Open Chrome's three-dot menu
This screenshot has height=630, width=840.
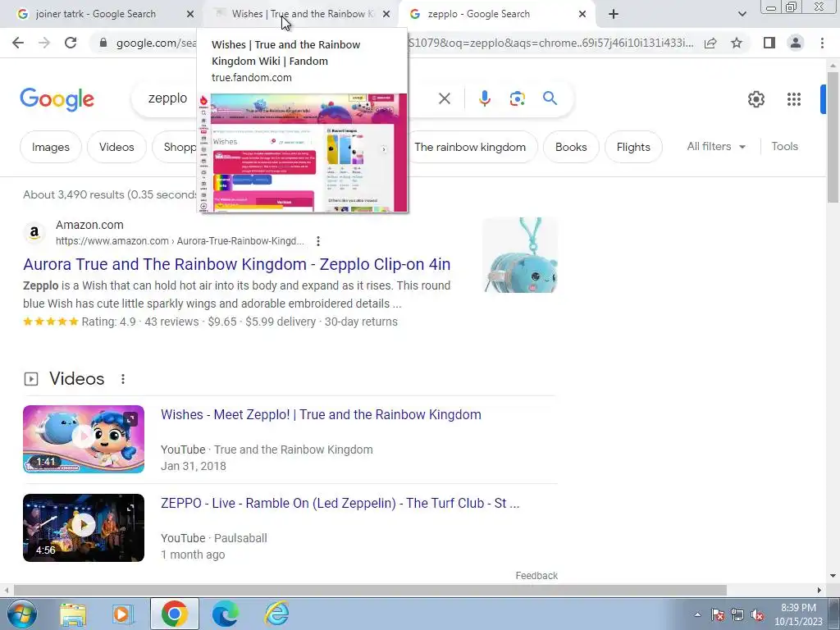point(822,43)
